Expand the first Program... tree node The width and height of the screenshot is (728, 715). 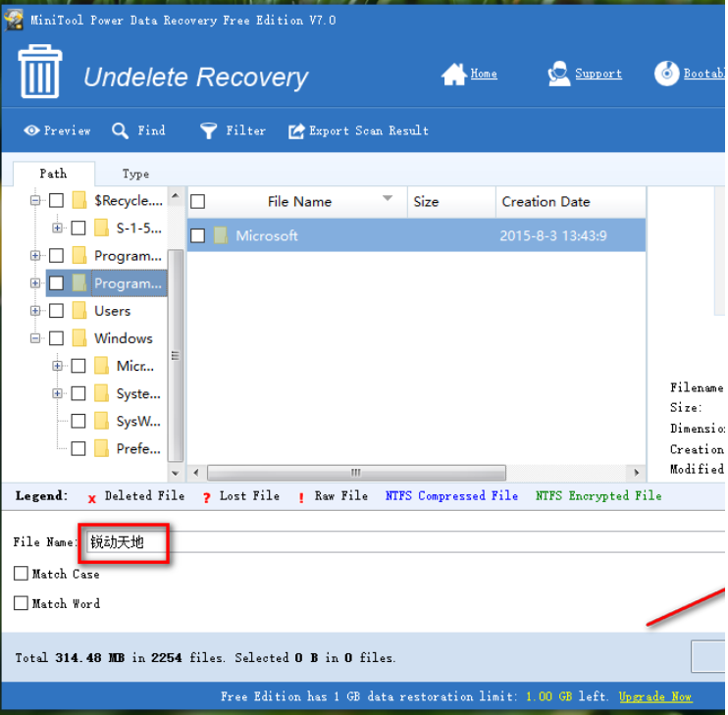click(x=34, y=255)
